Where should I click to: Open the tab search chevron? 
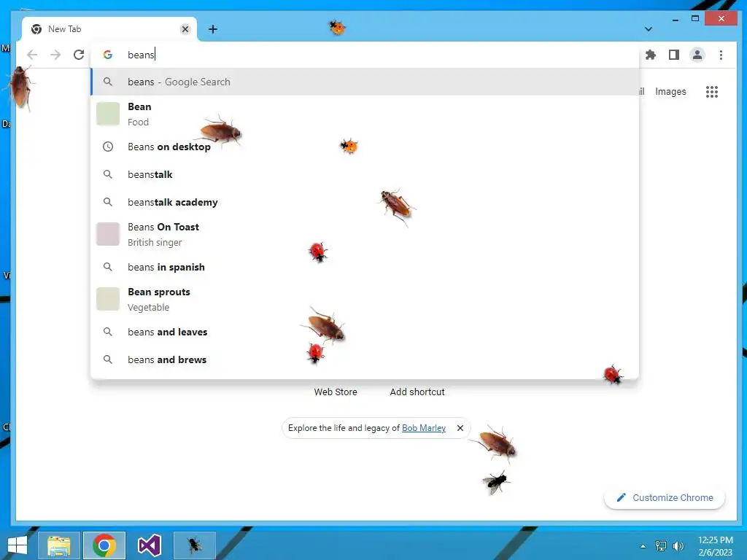coord(649,29)
